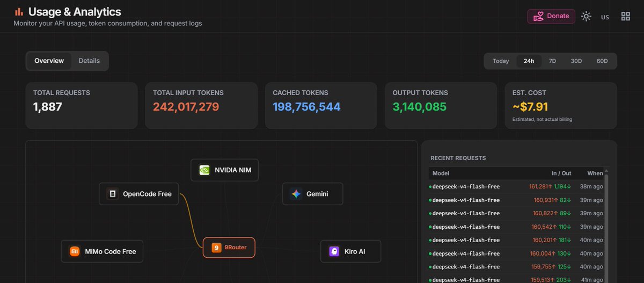This screenshot has width=644, height=283.
Task: Select the 24h time range
Action: (529, 61)
